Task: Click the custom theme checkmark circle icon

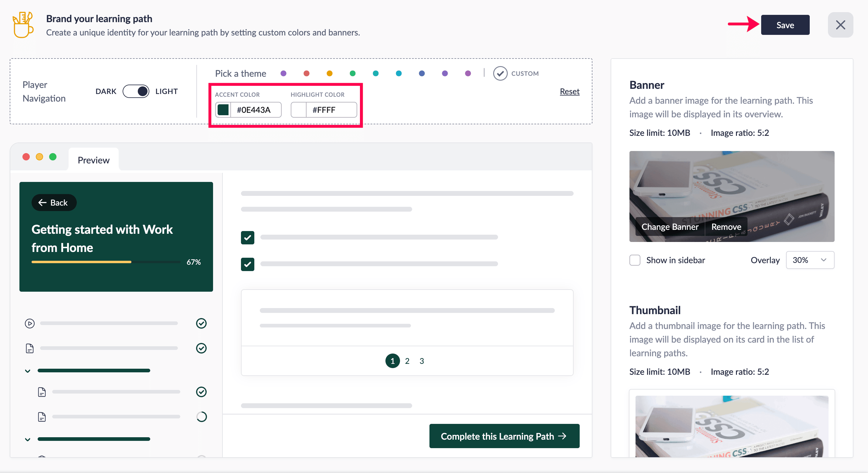Action: [x=500, y=73]
